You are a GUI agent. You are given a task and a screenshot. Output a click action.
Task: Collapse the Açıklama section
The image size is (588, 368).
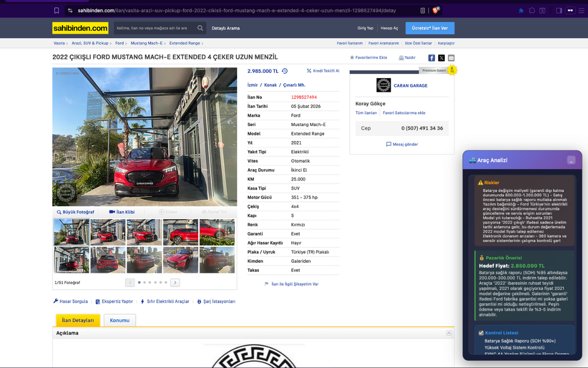[x=449, y=333]
